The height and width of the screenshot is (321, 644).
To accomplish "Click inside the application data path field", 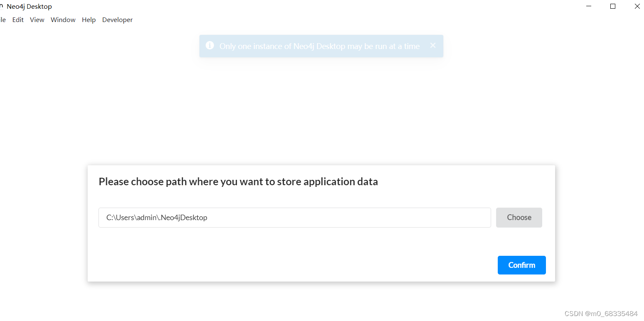I will coord(294,217).
